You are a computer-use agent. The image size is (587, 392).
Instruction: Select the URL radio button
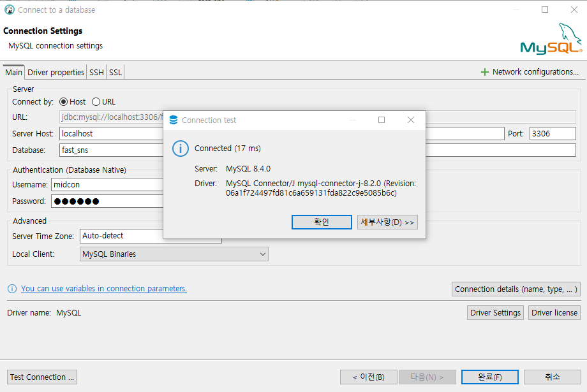pyautogui.click(x=96, y=102)
